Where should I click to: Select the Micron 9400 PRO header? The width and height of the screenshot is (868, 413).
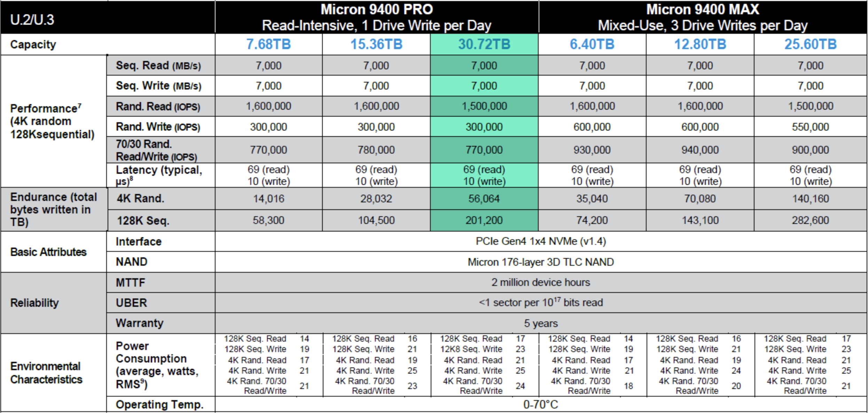pyautogui.click(x=376, y=17)
